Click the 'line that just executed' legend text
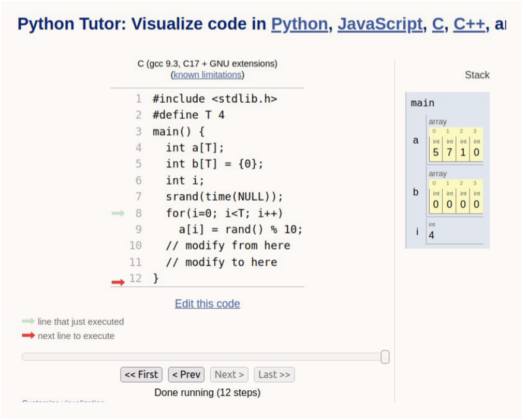This screenshot has width=523, height=420. 81,322
